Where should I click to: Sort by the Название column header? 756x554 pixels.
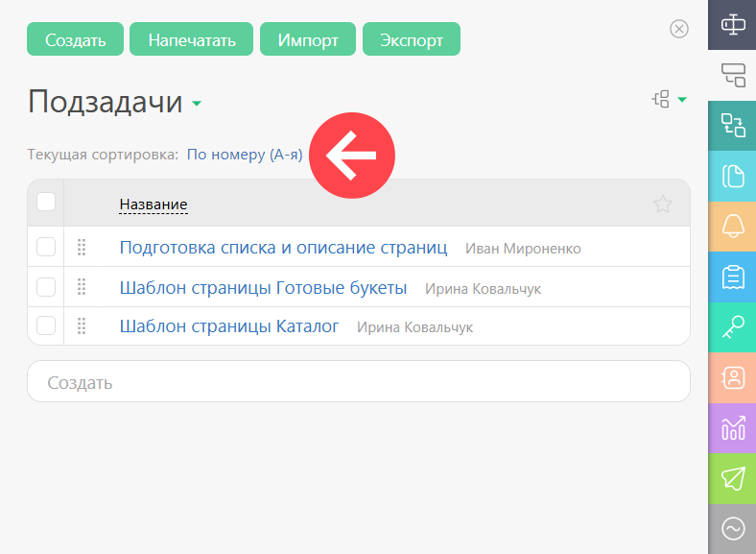(154, 205)
